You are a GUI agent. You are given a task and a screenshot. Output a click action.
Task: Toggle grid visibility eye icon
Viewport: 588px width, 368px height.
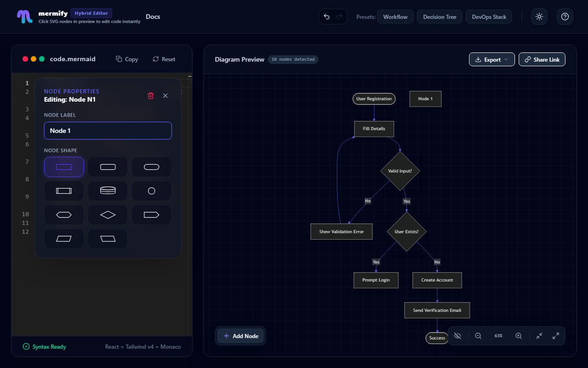pyautogui.click(x=458, y=336)
